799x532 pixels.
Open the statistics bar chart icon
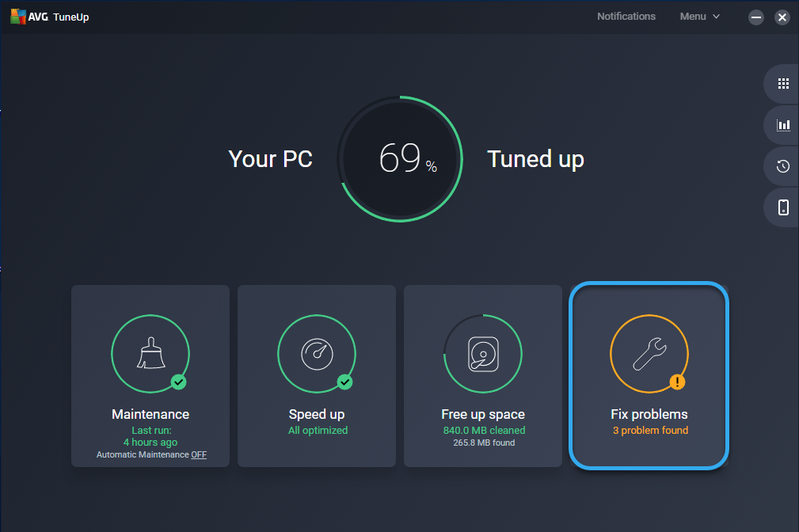pos(783,125)
